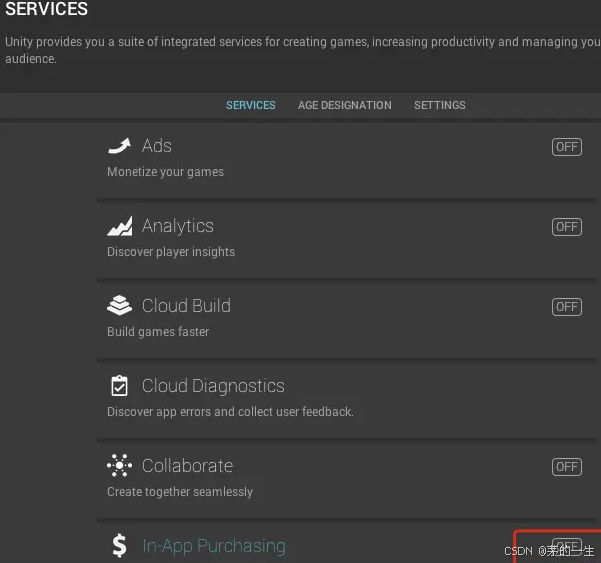Viewport: 601px width, 563px height.
Task: Open the Analytics service title
Action: pyautogui.click(x=178, y=226)
